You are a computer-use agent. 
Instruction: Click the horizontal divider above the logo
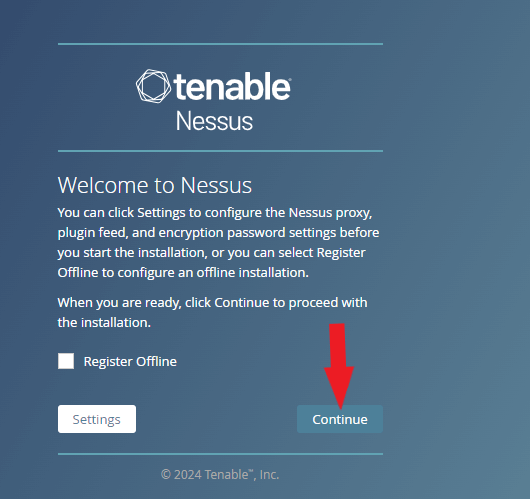(x=220, y=44)
